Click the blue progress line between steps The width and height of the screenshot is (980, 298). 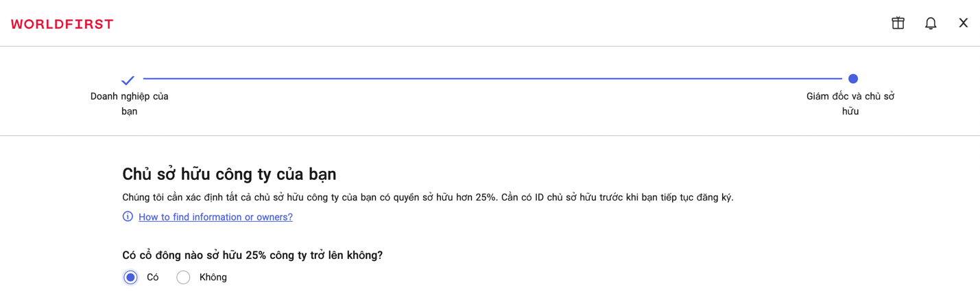(x=490, y=79)
